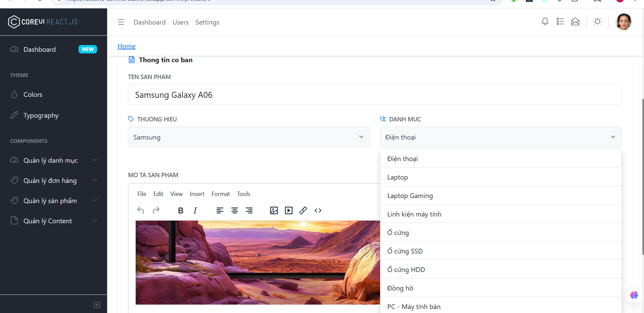Toggle the sidebar hamburger menu
644x313 pixels.
click(x=121, y=22)
